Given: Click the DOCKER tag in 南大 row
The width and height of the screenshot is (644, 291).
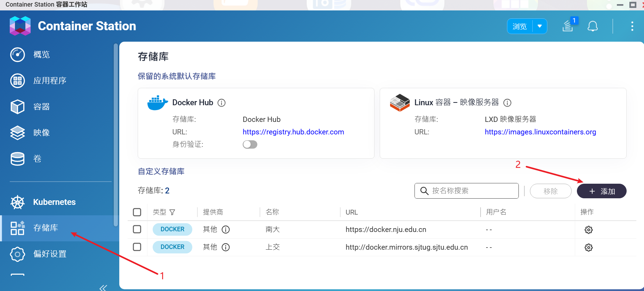Looking at the screenshot, I should (x=172, y=229).
